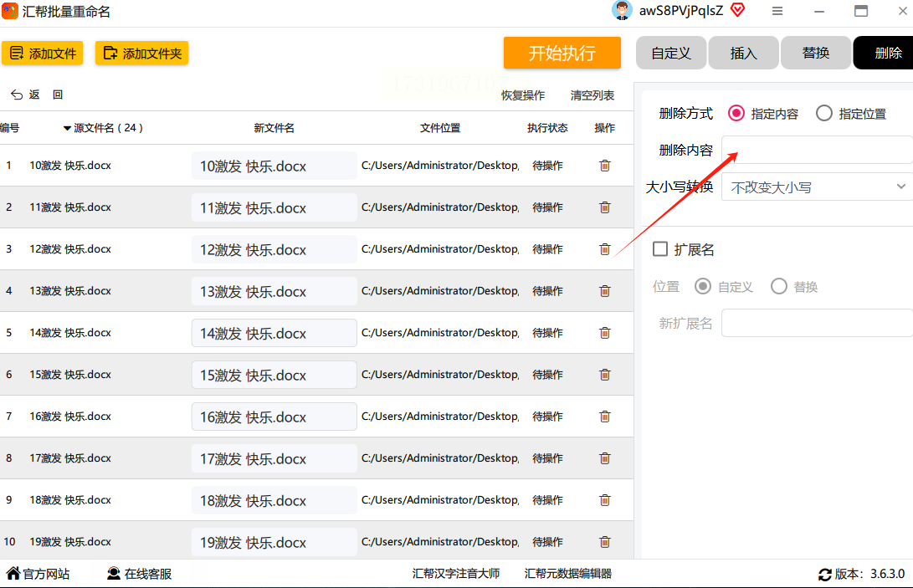Click the 新扩展名 input field
The height and width of the screenshot is (588, 913).
click(x=817, y=323)
